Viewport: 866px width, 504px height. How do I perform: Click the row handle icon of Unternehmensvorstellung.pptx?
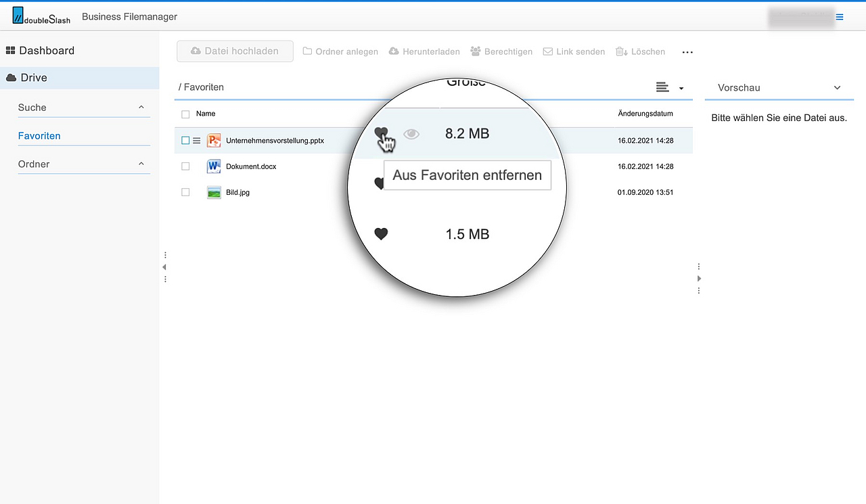[x=197, y=141]
